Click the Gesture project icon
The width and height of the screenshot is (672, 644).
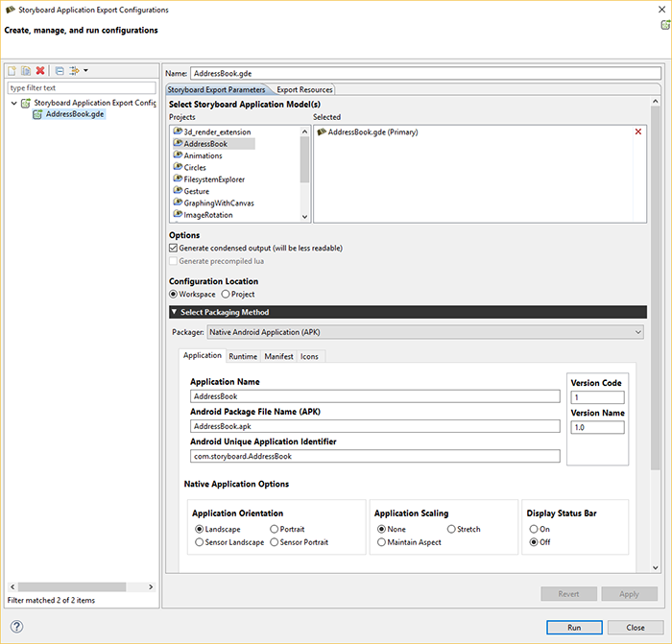pos(178,190)
